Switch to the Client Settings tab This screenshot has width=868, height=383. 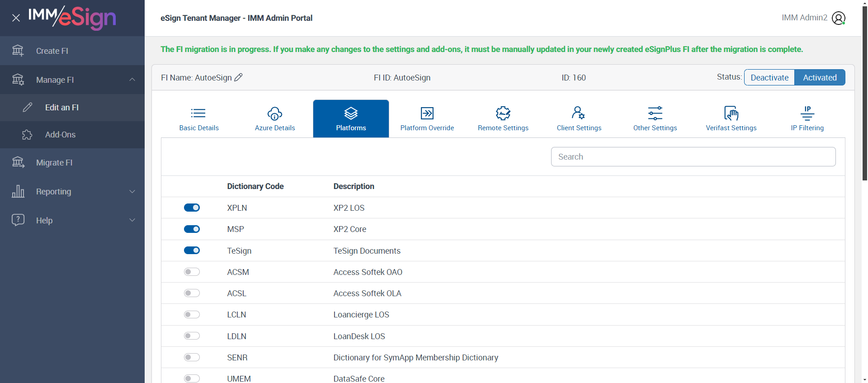pyautogui.click(x=579, y=118)
